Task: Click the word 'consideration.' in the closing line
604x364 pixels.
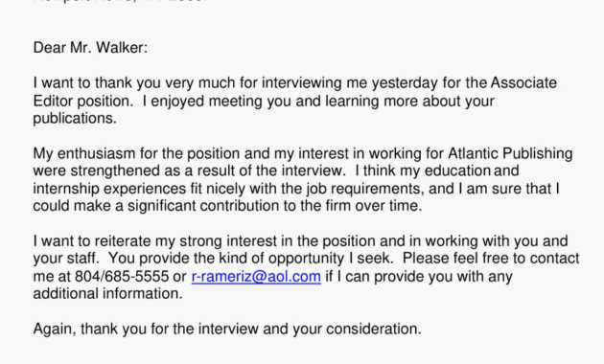Action: pos(374,329)
